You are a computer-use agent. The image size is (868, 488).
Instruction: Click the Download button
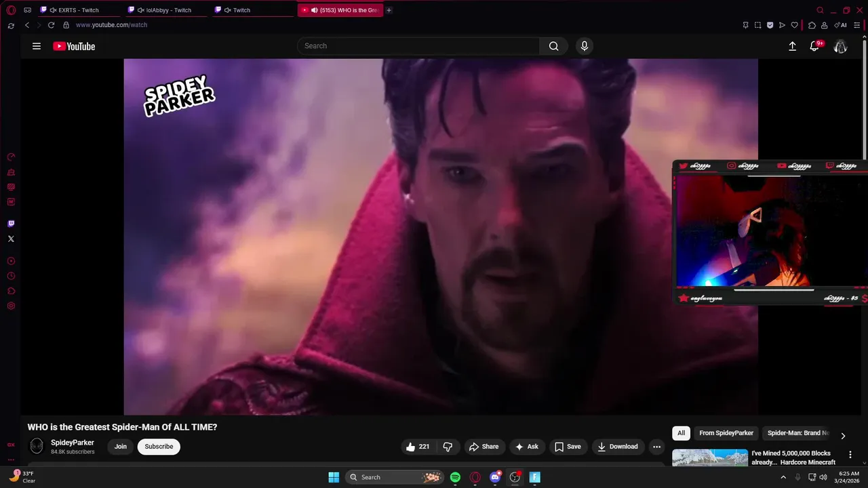618,447
